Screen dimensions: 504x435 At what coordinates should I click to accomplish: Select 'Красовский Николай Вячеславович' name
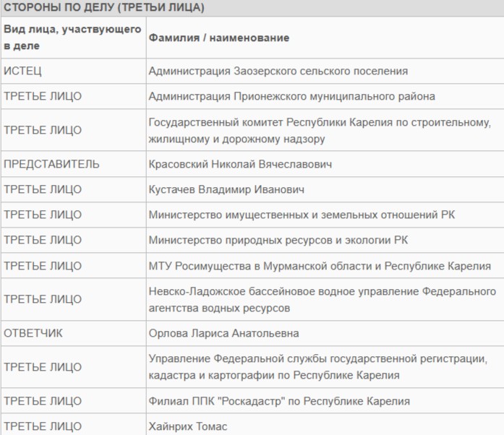(x=240, y=164)
